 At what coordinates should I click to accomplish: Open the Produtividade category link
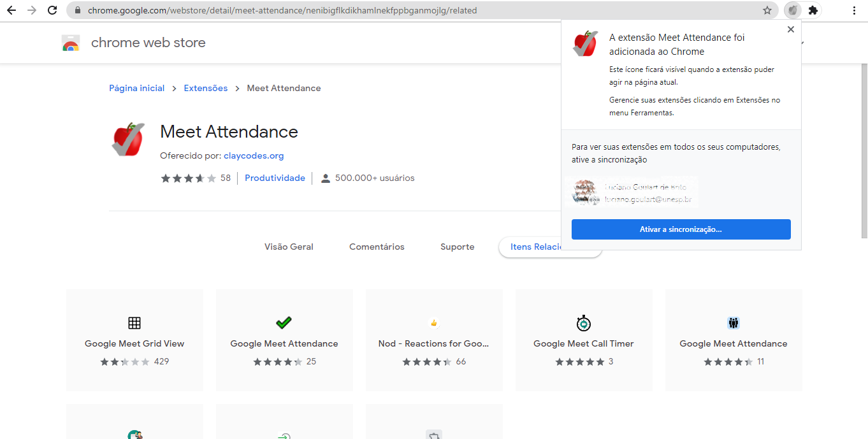point(275,178)
